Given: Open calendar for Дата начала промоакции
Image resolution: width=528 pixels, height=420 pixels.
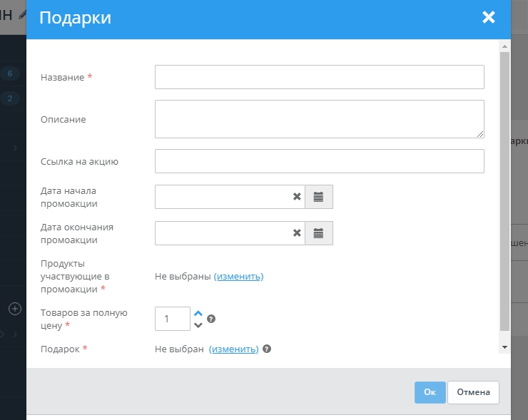Looking at the screenshot, I should (319, 197).
